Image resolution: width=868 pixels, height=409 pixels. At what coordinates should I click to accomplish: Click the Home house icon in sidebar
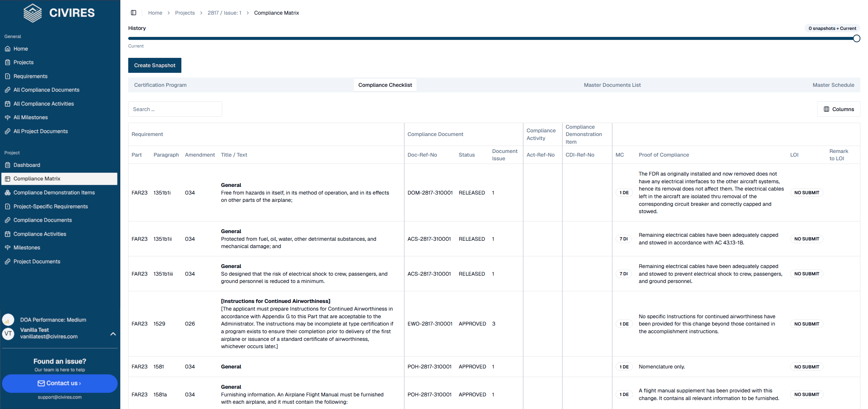7,49
